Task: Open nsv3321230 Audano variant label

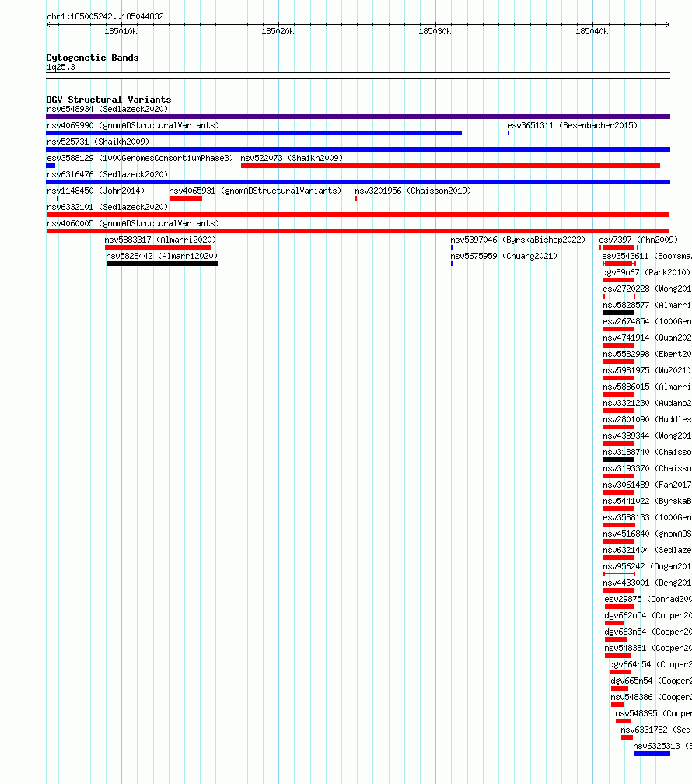Action: coord(648,403)
